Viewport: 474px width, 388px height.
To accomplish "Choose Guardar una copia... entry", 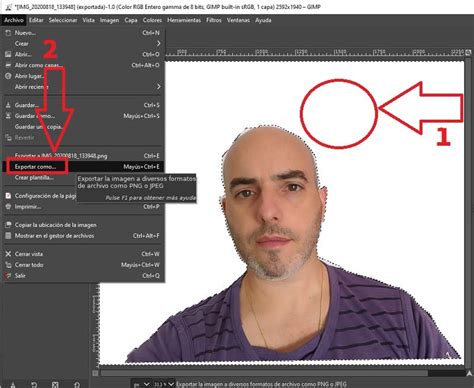I will 83,127.
